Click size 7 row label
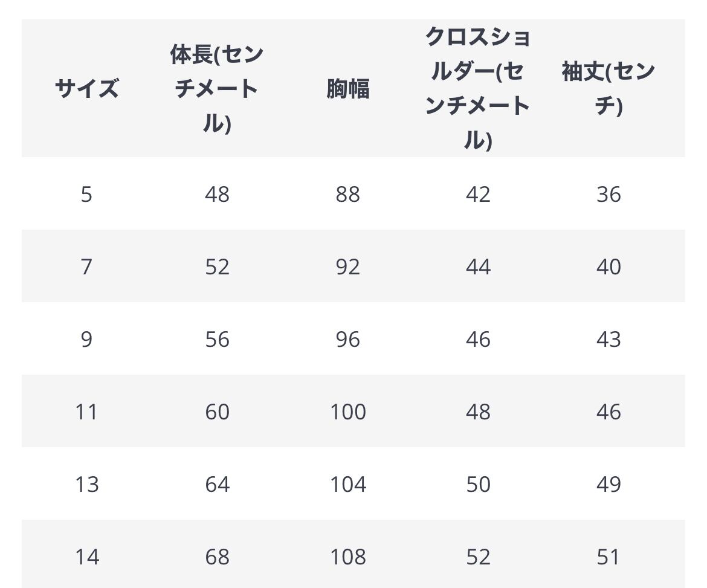This screenshot has width=707, height=588. tap(86, 267)
